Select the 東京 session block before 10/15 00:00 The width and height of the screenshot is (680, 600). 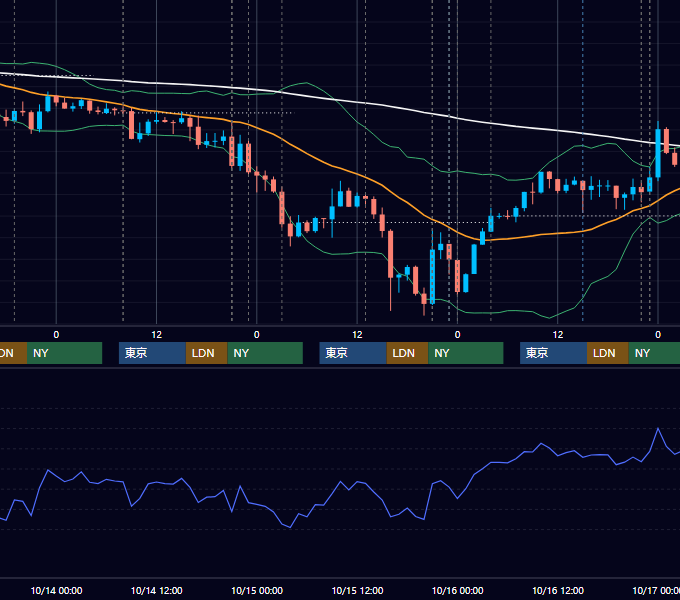[x=152, y=353]
